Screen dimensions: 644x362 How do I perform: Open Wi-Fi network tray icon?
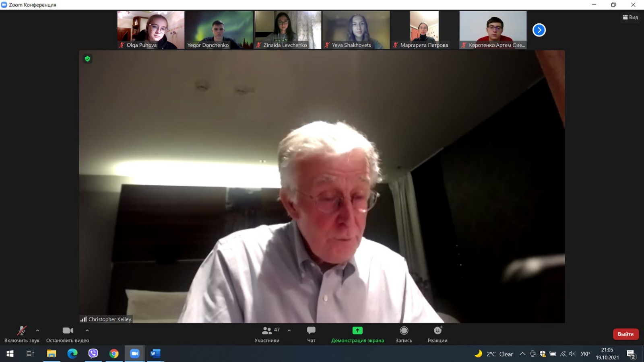coord(563,354)
